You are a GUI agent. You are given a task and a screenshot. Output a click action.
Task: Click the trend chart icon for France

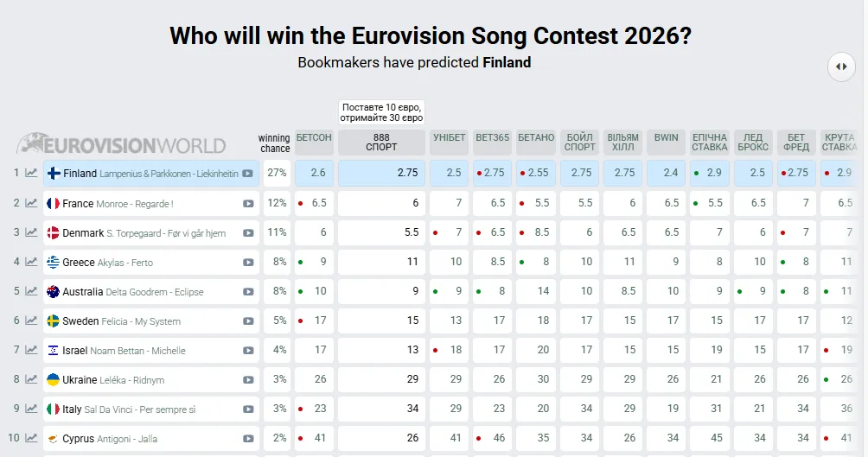pos(31,203)
